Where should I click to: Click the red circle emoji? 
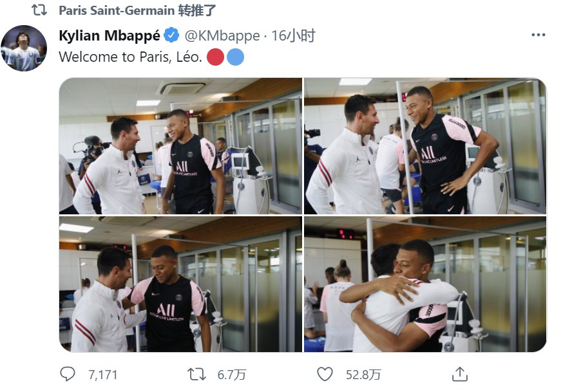215,57
